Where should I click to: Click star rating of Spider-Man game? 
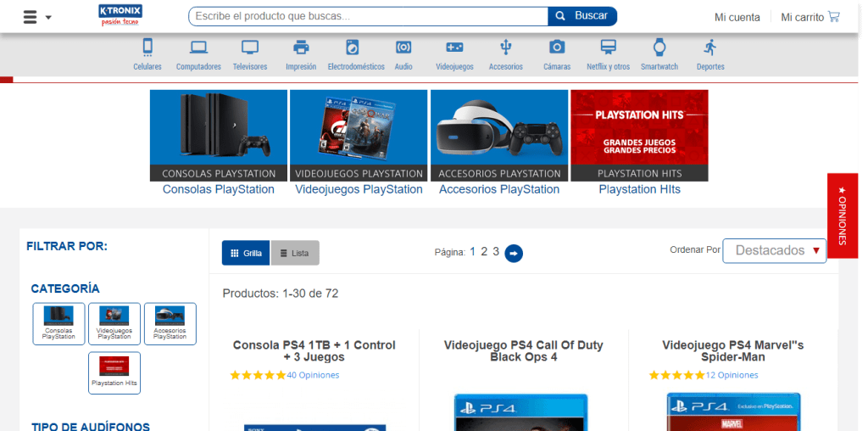[677, 375]
